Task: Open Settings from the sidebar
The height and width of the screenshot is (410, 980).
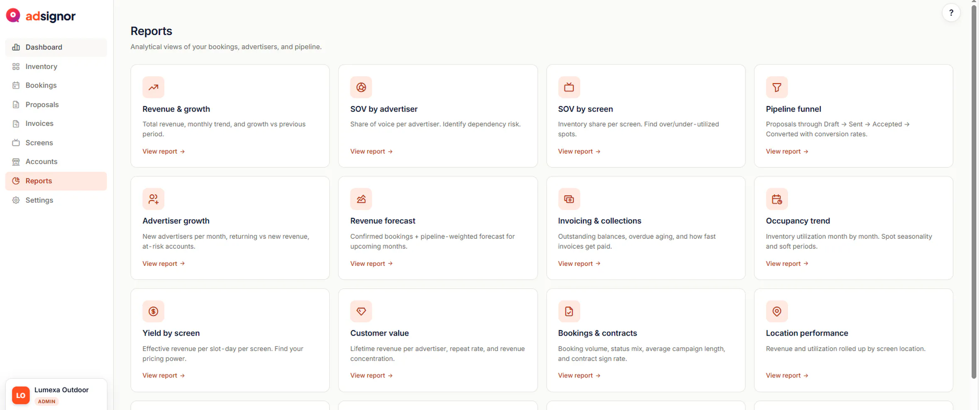Action: [x=56, y=200]
